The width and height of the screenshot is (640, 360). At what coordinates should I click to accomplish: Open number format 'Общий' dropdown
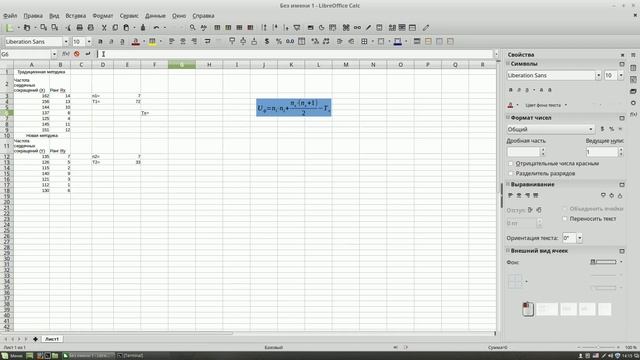(591, 129)
